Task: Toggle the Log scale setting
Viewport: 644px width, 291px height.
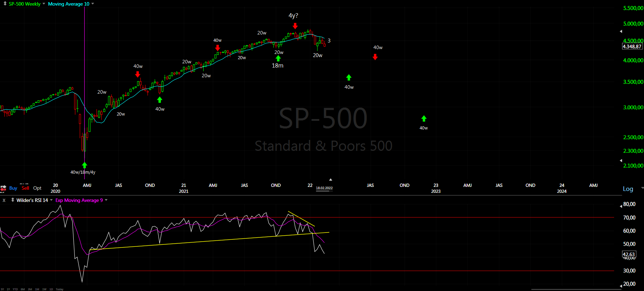Action: (x=628, y=189)
